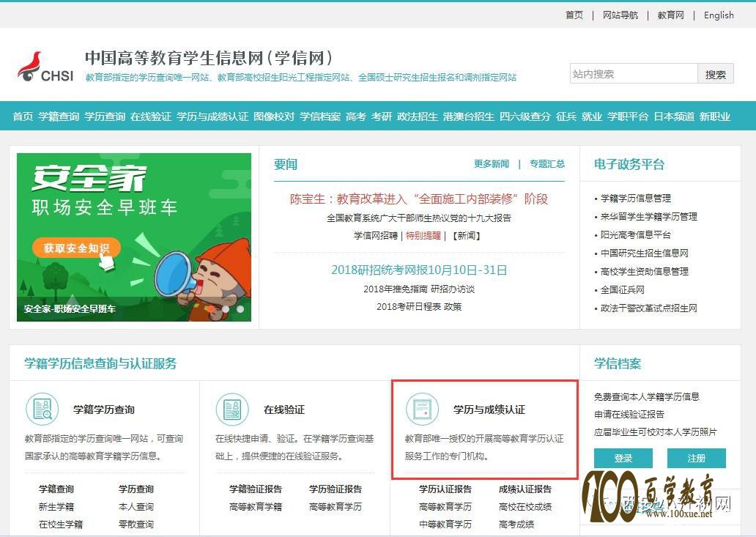
Task: Open 网站导航 in top utility bar
Action: 620,15
